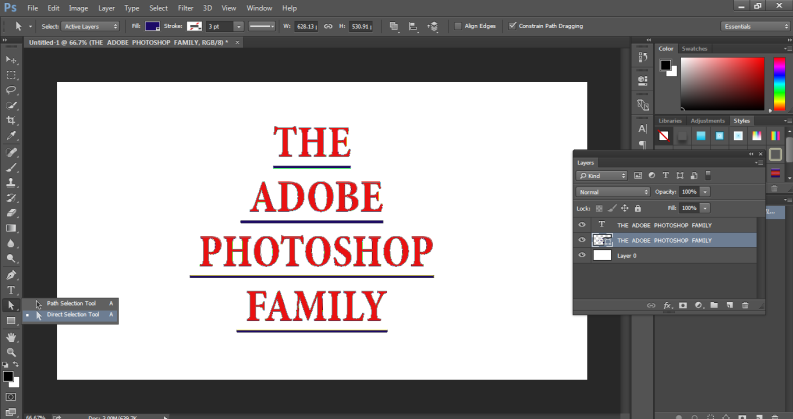Screen dimensions: 793x419
Task: Switch to the Swatches tab
Action: pos(694,49)
